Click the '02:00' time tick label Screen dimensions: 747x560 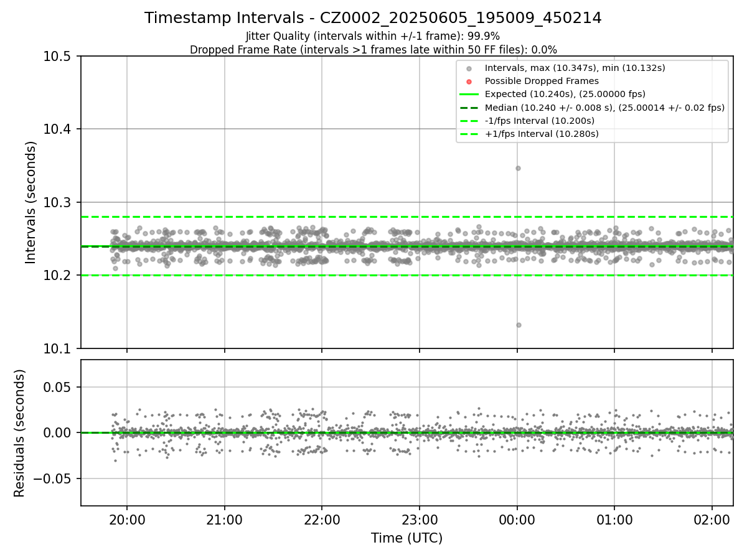712,519
